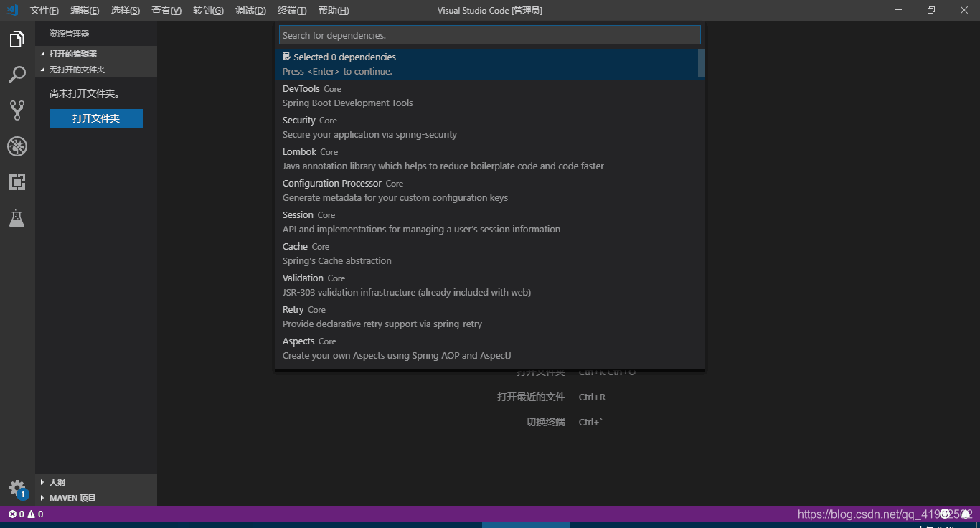Restore down the VS Code window
Image resolution: width=980 pixels, height=528 pixels.
click(931, 10)
